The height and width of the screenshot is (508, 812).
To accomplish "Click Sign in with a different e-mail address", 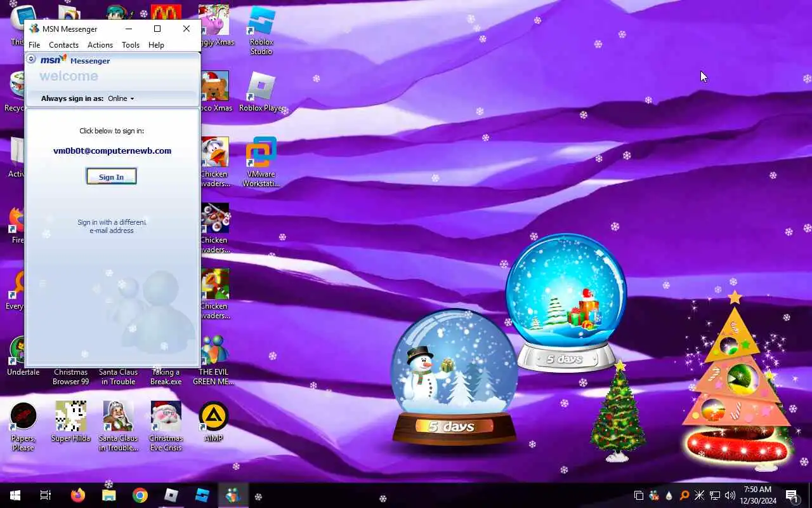I will click(x=112, y=226).
